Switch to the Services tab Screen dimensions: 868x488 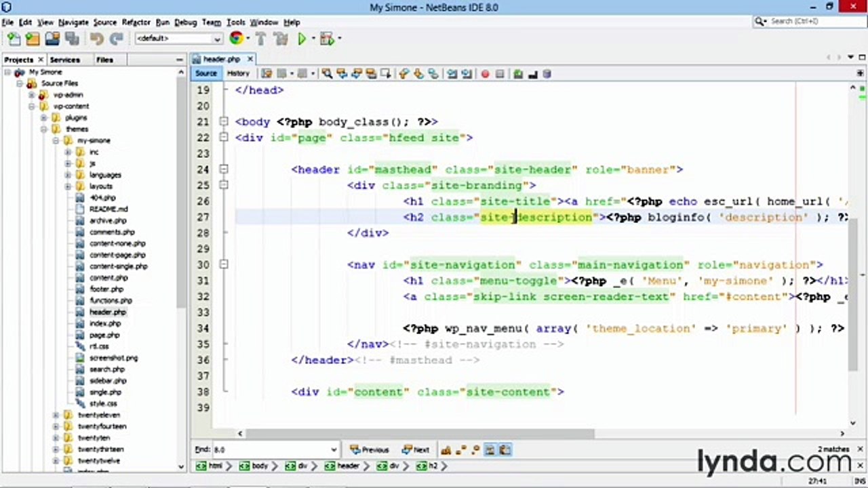click(x=65, y=60)
